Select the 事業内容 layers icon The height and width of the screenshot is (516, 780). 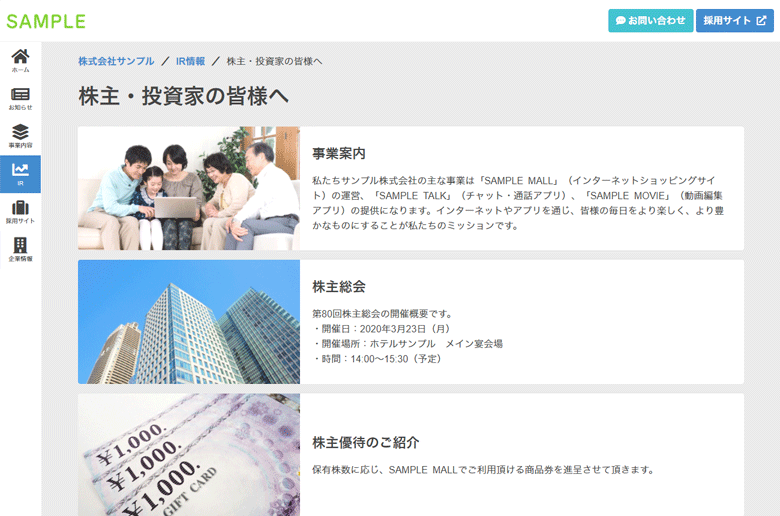tap(20, 132)
